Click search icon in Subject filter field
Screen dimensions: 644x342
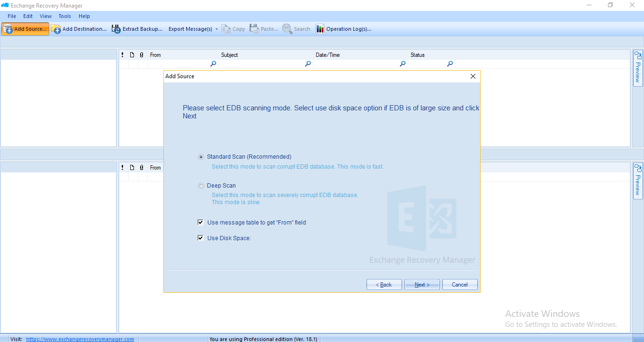point(308,64)
